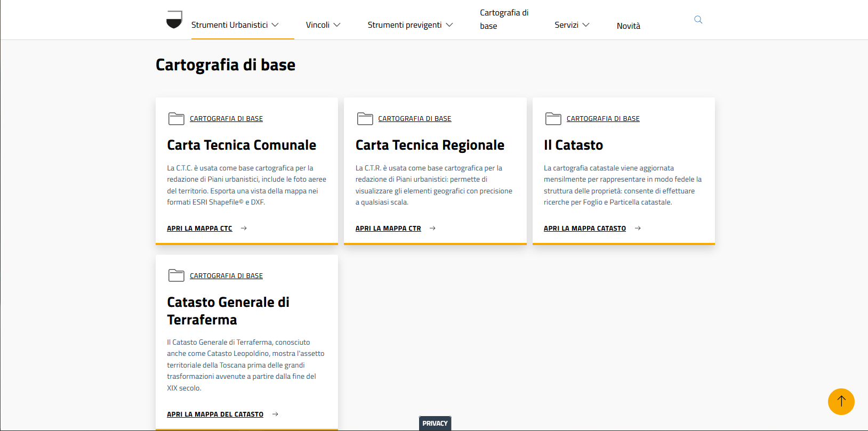This screenshot has width=868, height=431.
Task: Click the Il Catasto heading
Action: [x=573, y=145]
